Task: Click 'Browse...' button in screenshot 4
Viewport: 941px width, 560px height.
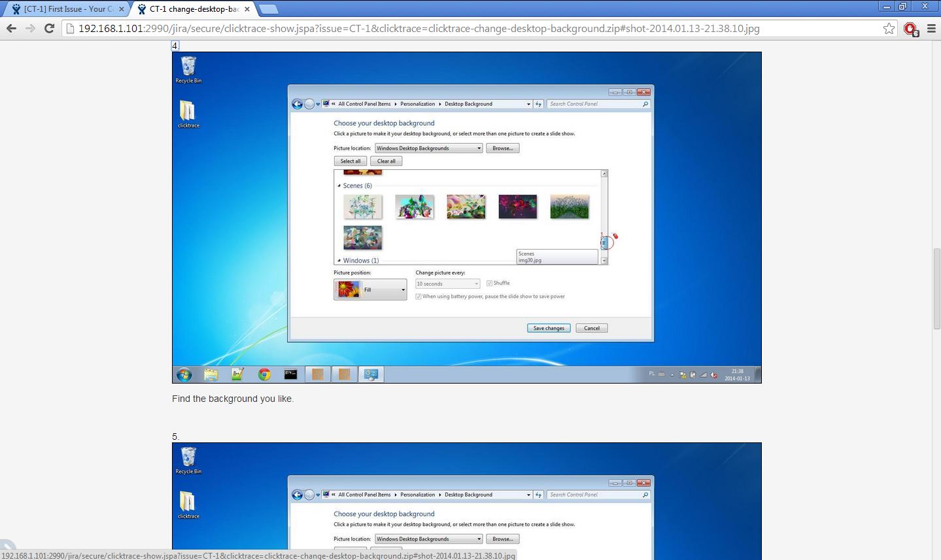Action: pyautogui.click(x=502, y=148)
